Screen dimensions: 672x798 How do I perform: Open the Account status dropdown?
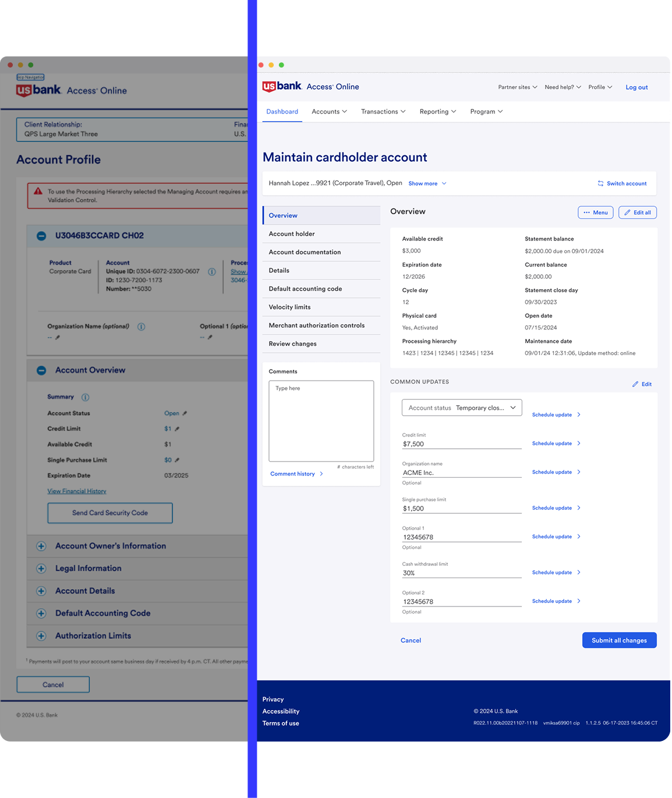[462, 408]
